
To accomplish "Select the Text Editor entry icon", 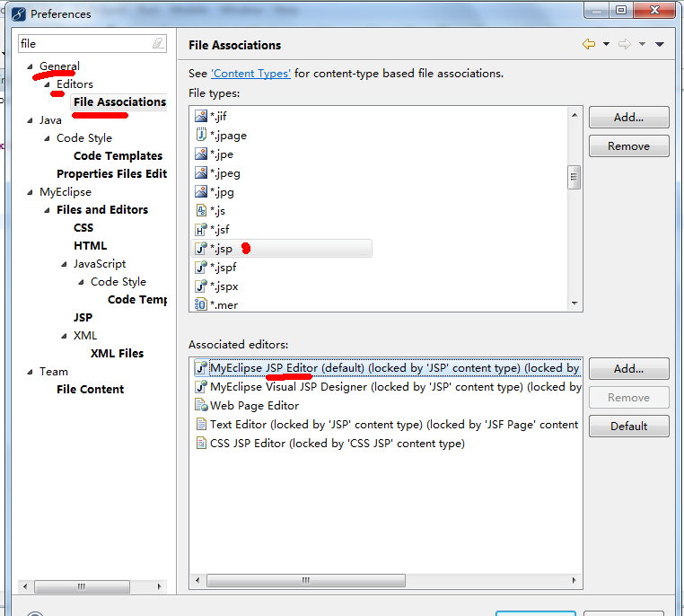I will [202, 425].
